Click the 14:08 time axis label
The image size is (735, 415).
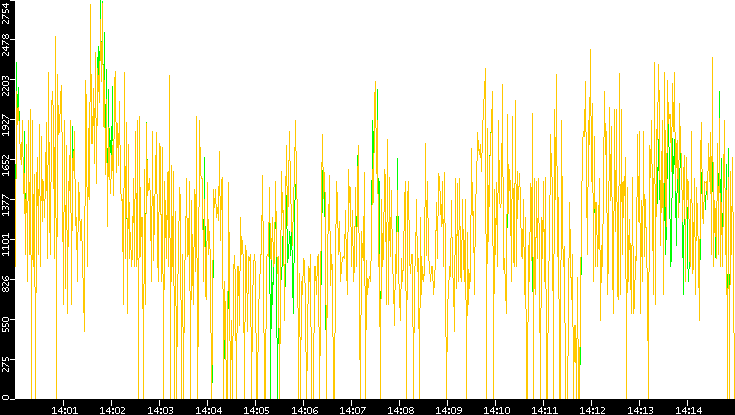tap(399, 410)
